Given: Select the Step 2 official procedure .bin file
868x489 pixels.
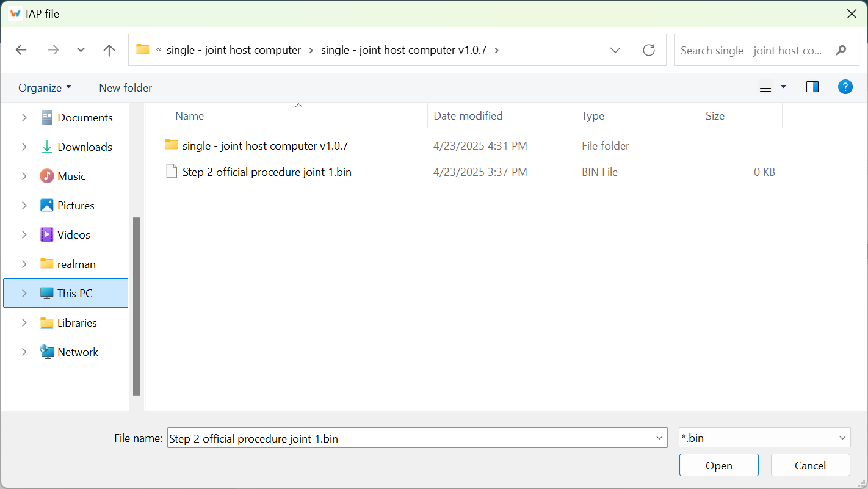Looking at the screenshot, I should (x=266, y=172).
